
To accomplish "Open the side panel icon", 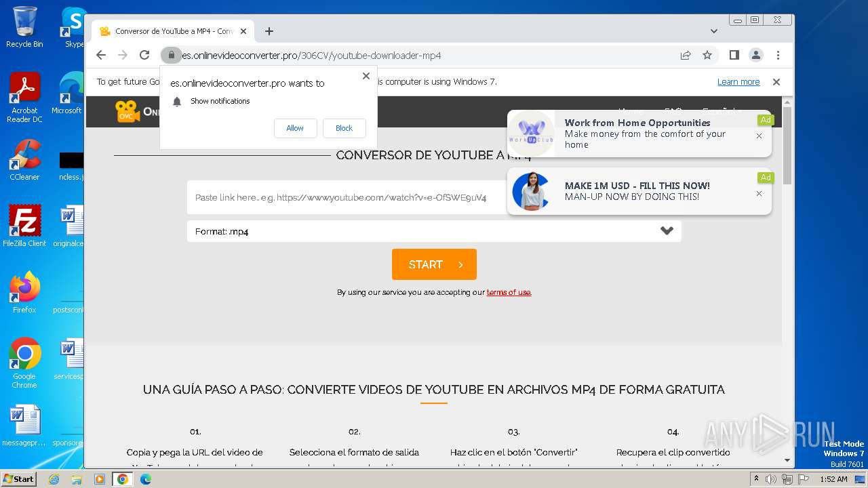I will 734,55.
